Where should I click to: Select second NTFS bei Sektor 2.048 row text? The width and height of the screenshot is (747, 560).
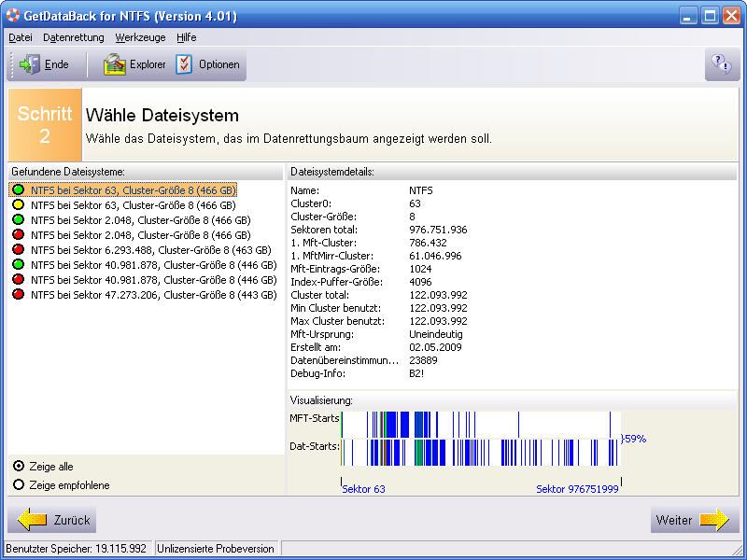(x=141, y=235)
